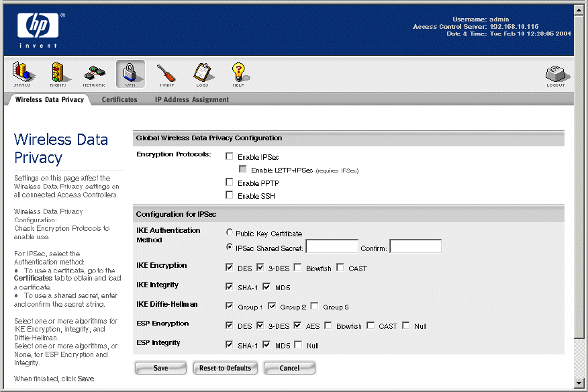
Task: Click the Confirm secret input field
Action: point(415,246)
